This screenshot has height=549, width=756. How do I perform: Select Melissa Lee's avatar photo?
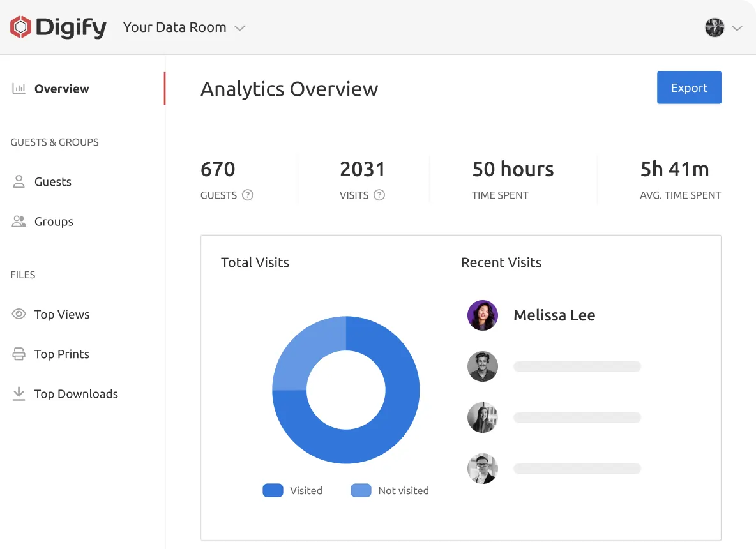[482, 315]
